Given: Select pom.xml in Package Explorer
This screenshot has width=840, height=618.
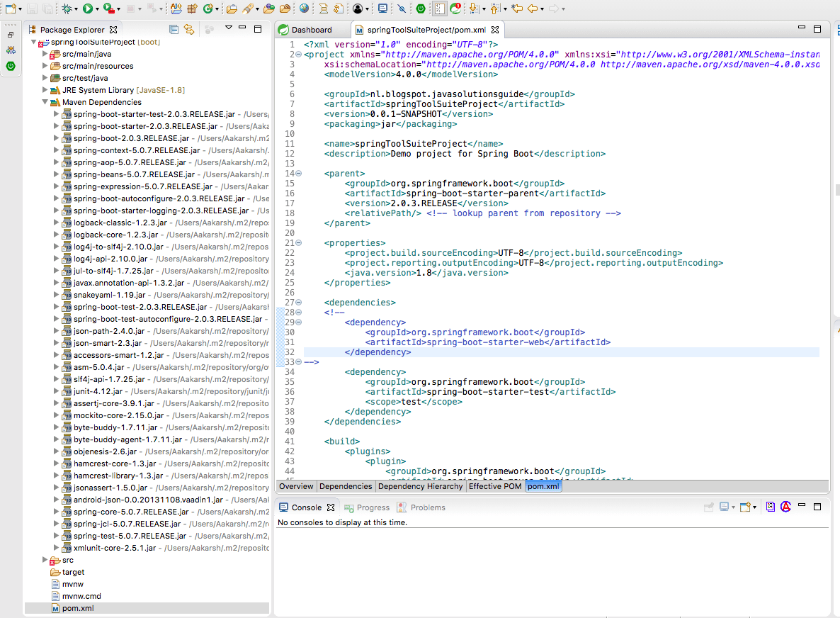Looking at the screenshot, I should click(78, 608).
